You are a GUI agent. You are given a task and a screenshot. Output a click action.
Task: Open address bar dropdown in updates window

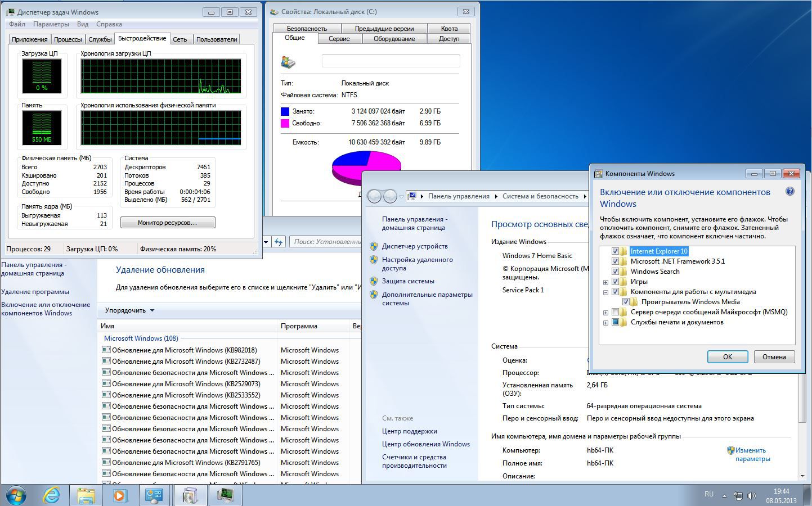tap(266, 242)
